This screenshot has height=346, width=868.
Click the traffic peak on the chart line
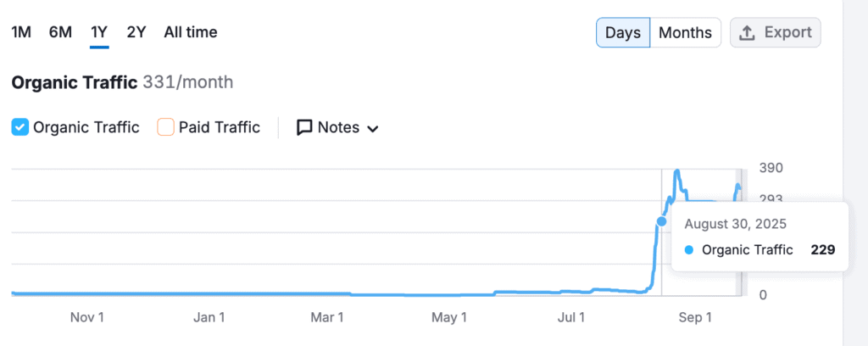[677, 171]
